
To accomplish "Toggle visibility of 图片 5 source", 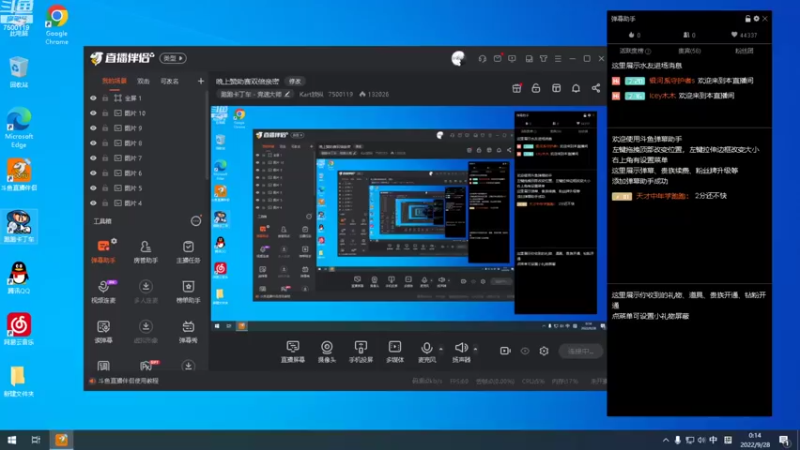I will pos(93,188).
